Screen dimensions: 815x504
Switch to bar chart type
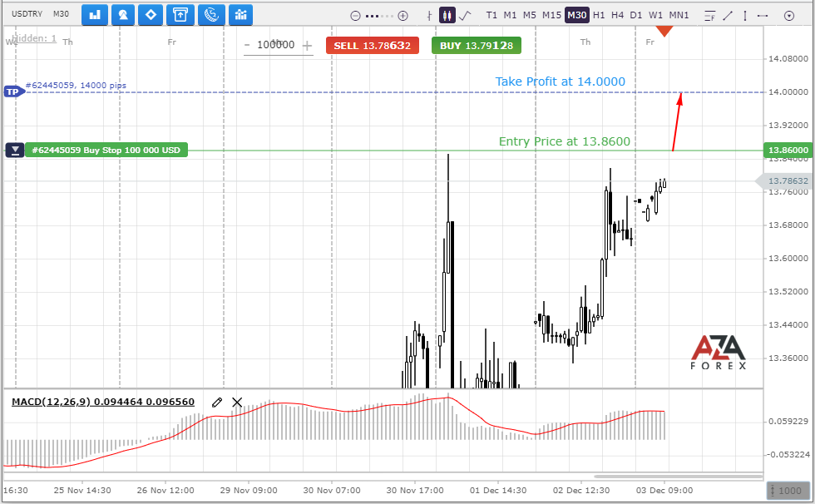(x=429, y=16)
